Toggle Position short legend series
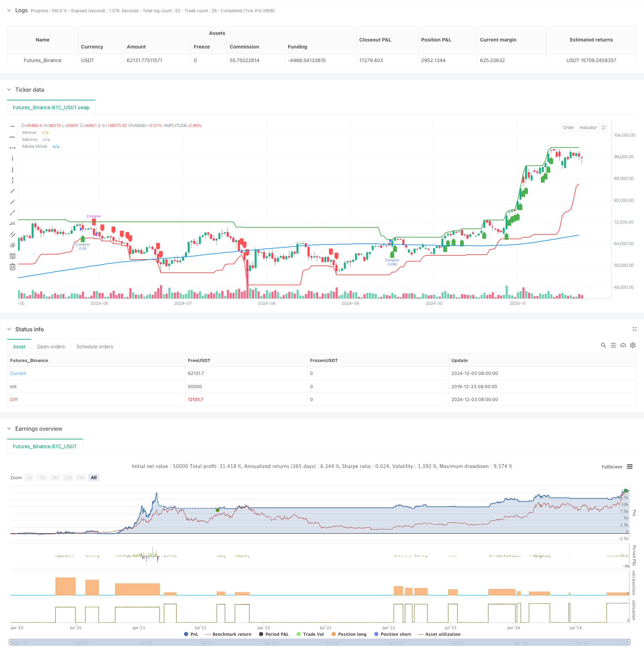The image size is (644, 656). point(392,634)
